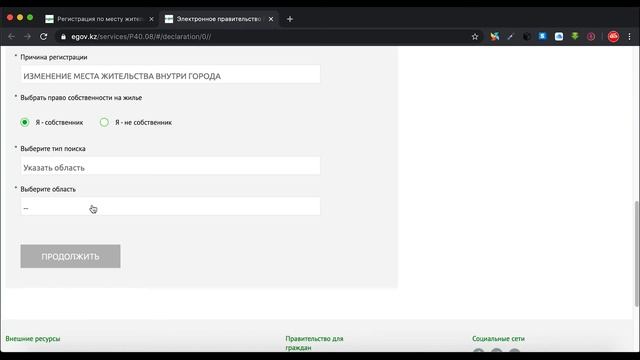Go forward with the browser forward arrow
This screenshot has height=360, width=640.
[27, 37]
